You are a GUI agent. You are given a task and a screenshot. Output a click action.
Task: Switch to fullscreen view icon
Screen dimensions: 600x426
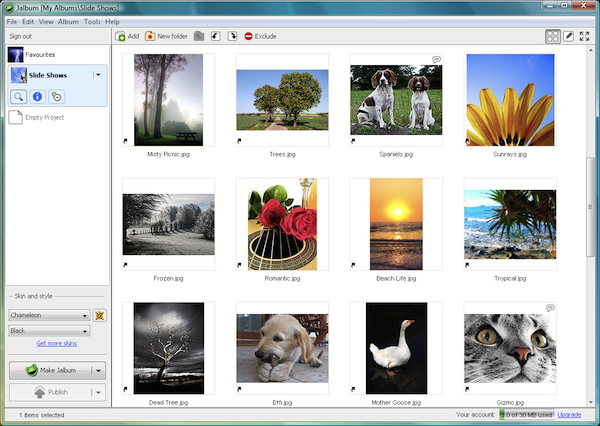pos(585,36)
